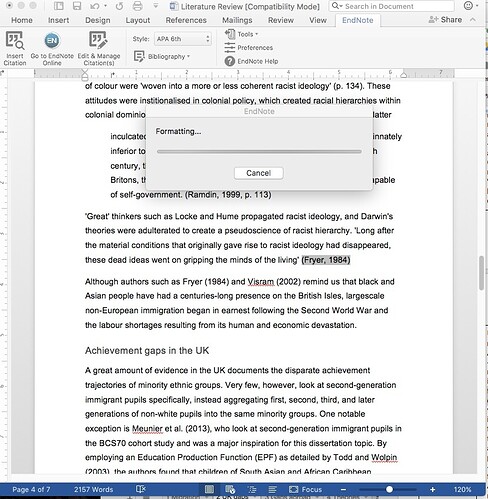Collapse the ribbon with the chevron

pos(473,20)
